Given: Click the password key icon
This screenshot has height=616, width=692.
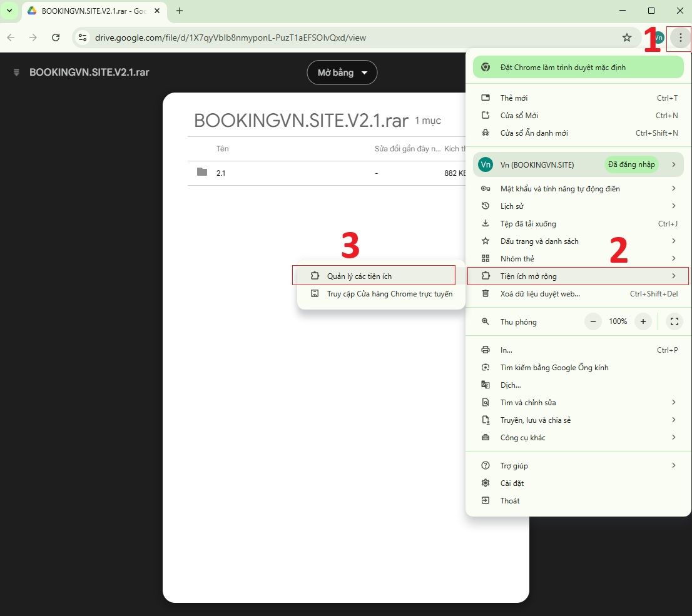Looking at the screenshot, I should pos(486,188).
